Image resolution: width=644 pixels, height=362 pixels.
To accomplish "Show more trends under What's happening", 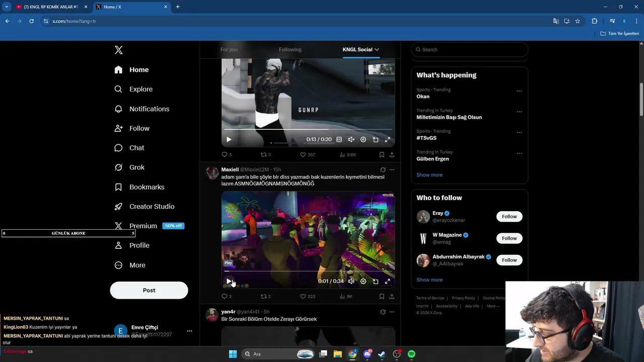I will (x=430, y=175).
